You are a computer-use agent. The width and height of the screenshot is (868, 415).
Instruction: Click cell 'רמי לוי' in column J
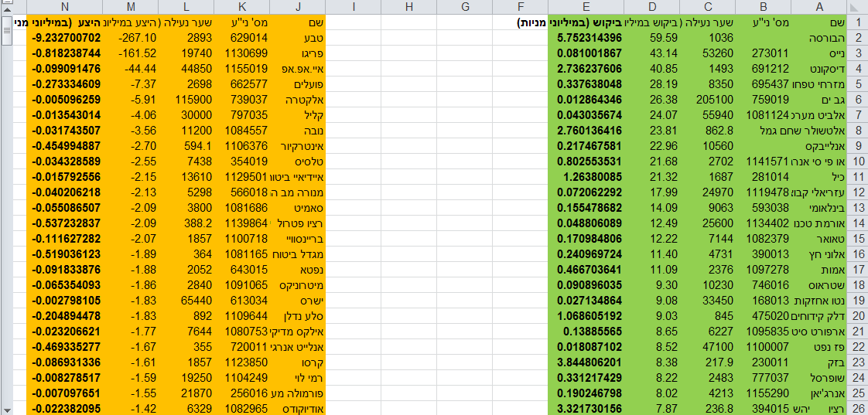[298, 379]
